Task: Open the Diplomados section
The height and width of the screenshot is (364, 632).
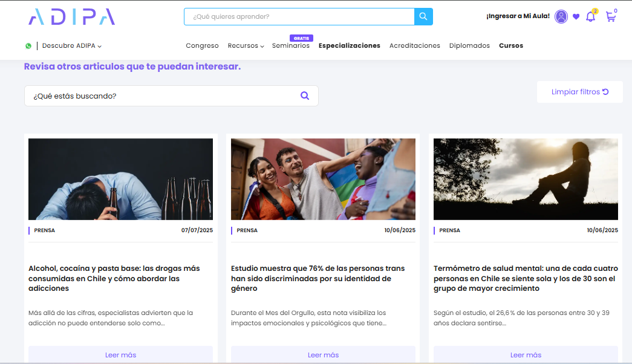Action: tap(469, 45)
